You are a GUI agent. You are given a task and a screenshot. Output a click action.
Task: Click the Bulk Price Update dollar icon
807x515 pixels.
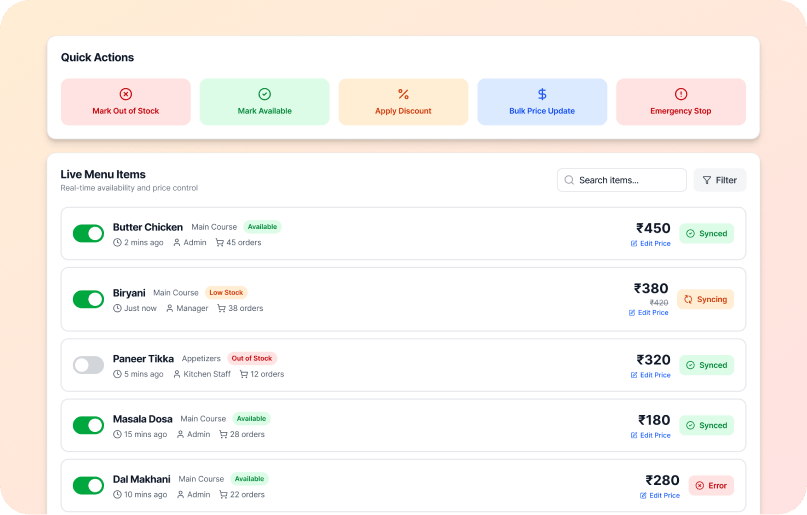[x=542, y=94]
